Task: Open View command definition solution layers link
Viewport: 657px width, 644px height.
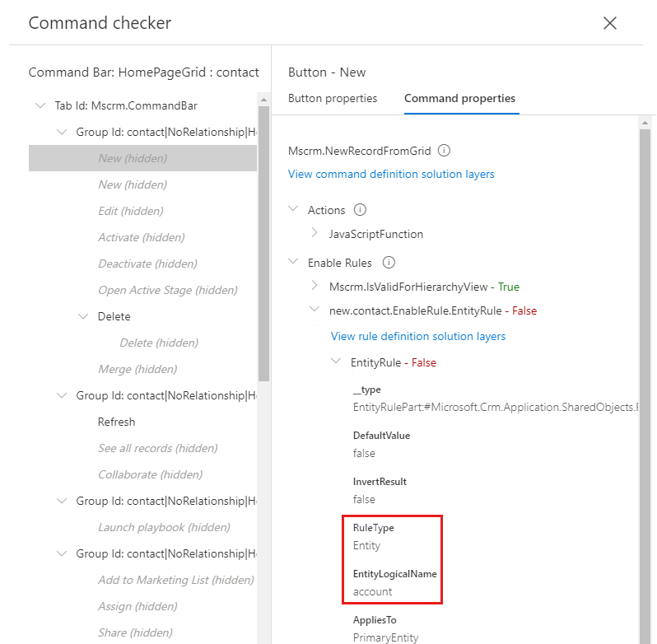Action: (391, 175)
